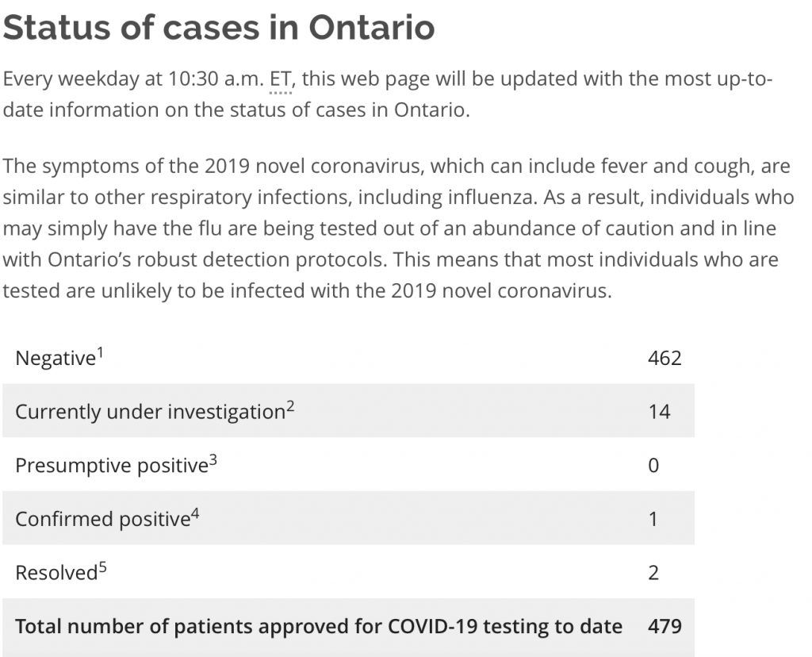Click the under investigation count 14

point(659,412)
